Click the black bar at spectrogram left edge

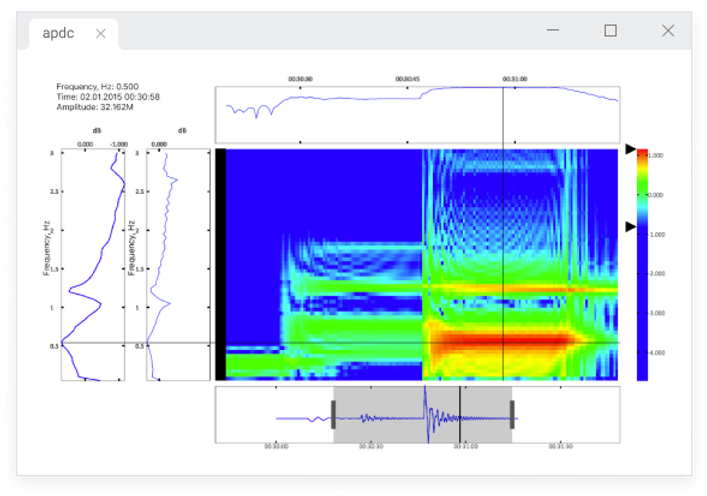[220, 265]
